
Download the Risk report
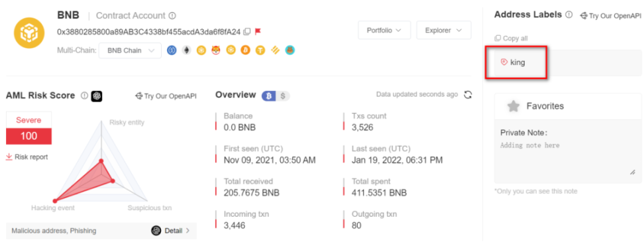click(x=27, y=157)
